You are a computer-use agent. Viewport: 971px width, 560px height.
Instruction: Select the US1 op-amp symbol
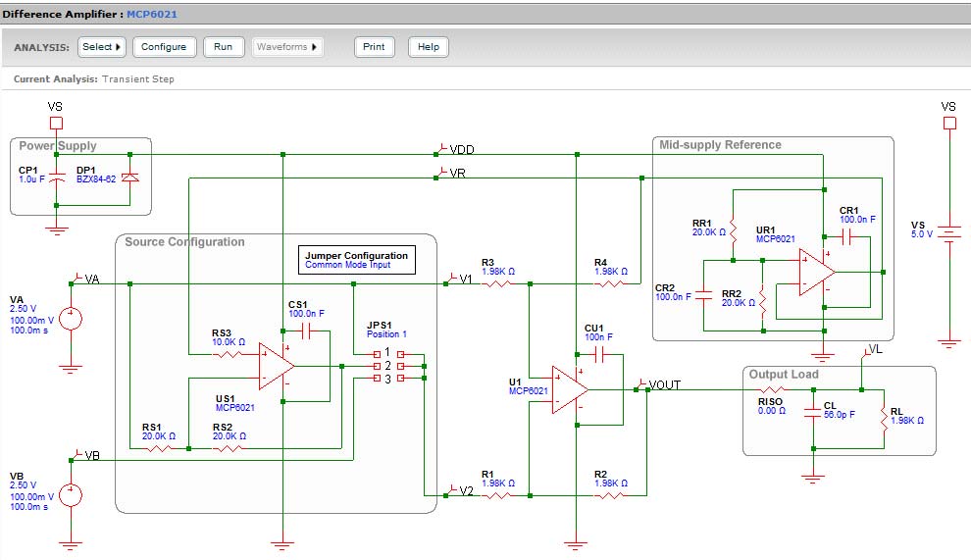pos(276,365)
